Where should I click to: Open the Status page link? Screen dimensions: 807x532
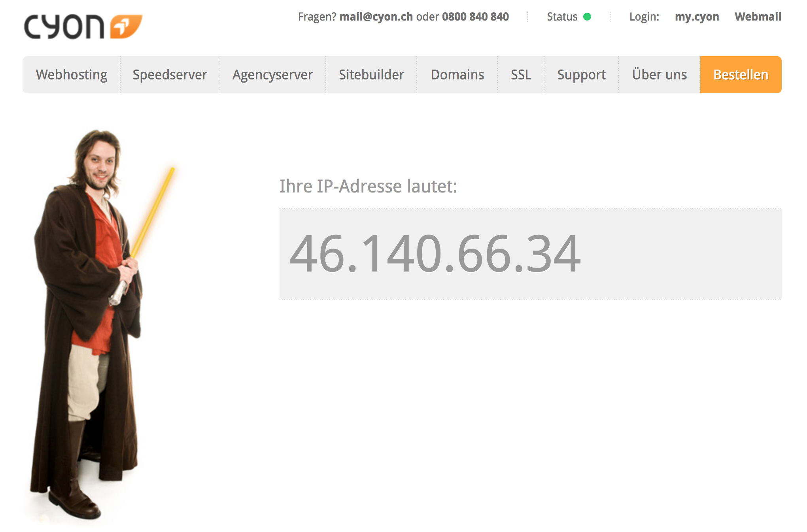562,17
